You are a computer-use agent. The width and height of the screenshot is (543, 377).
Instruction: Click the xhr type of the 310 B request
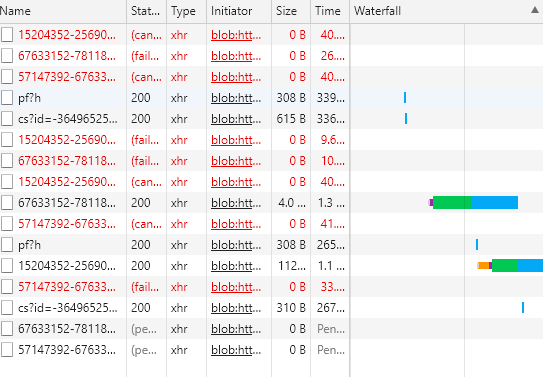(179, 308)
